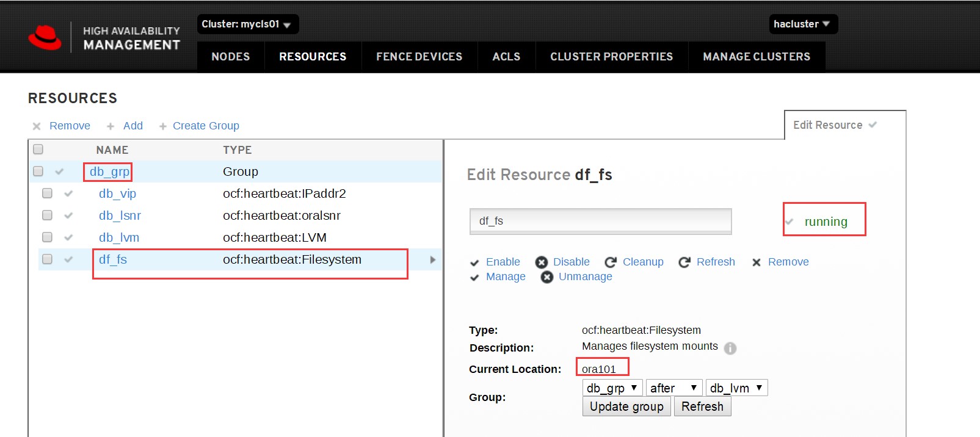Check the db_grp row checkbox

[38, 172]
